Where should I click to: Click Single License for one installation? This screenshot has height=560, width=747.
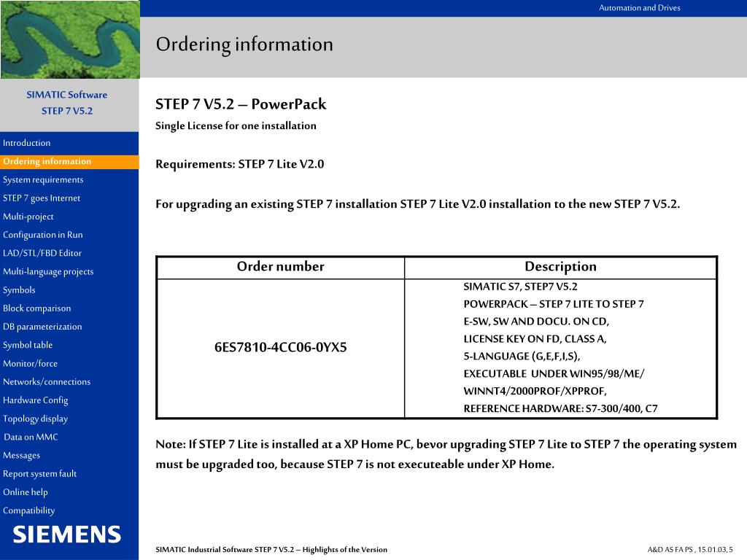[236, 125]
